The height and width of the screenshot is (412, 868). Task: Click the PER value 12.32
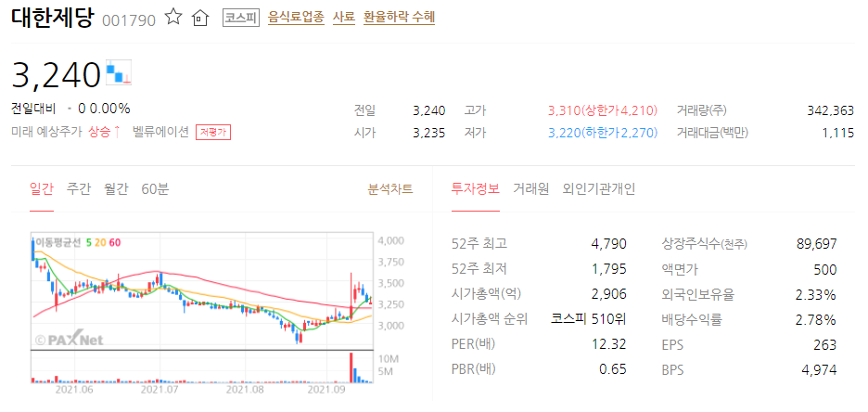(609, 344)
